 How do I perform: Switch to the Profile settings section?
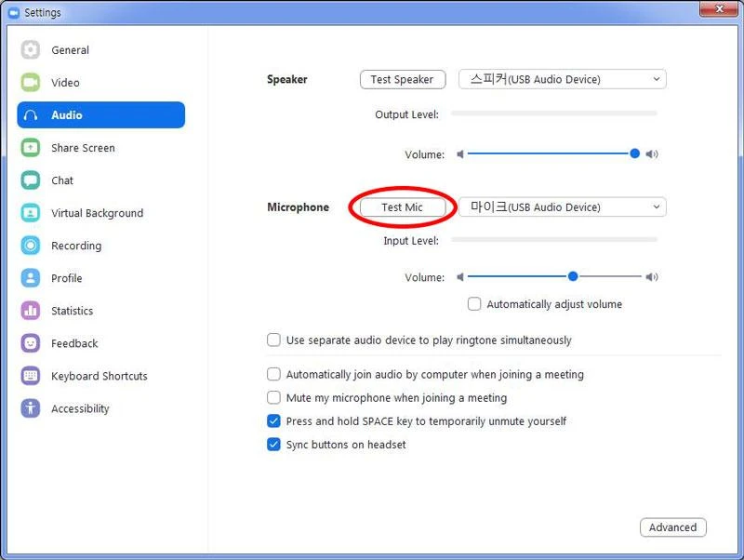(x=66, y=278)
